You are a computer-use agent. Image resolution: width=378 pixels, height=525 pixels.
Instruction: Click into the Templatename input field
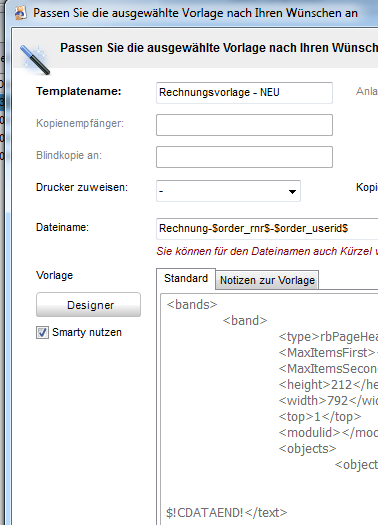(244, 93)
